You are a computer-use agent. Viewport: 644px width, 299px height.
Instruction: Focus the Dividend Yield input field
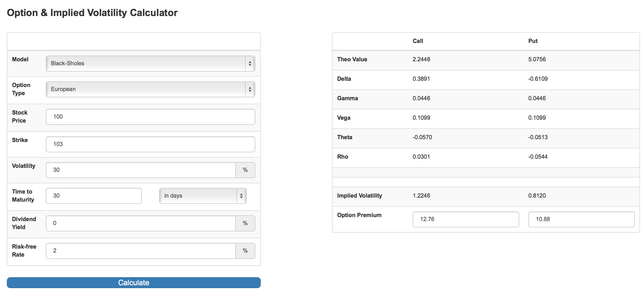[x=141, y=223]
